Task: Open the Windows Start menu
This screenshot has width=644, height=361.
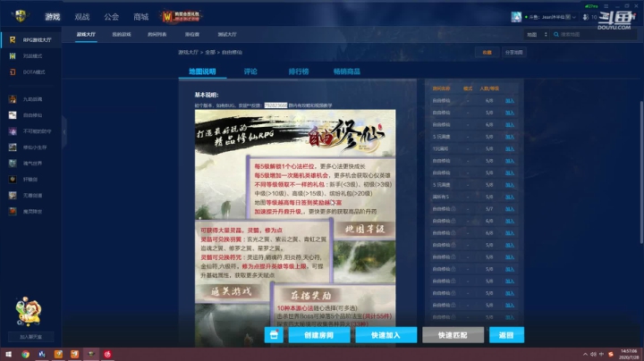Action: click(8, 354)
